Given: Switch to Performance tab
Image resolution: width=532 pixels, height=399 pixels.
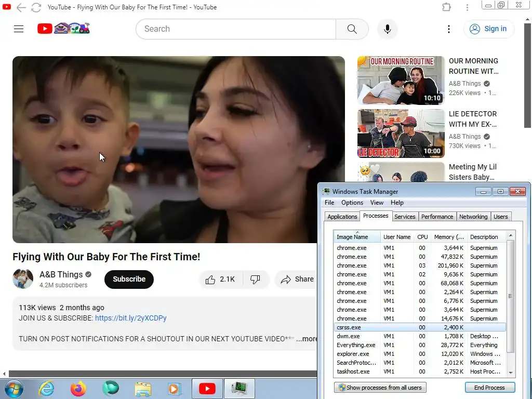Looking at the screenshot, I should (x=437, y=217).
